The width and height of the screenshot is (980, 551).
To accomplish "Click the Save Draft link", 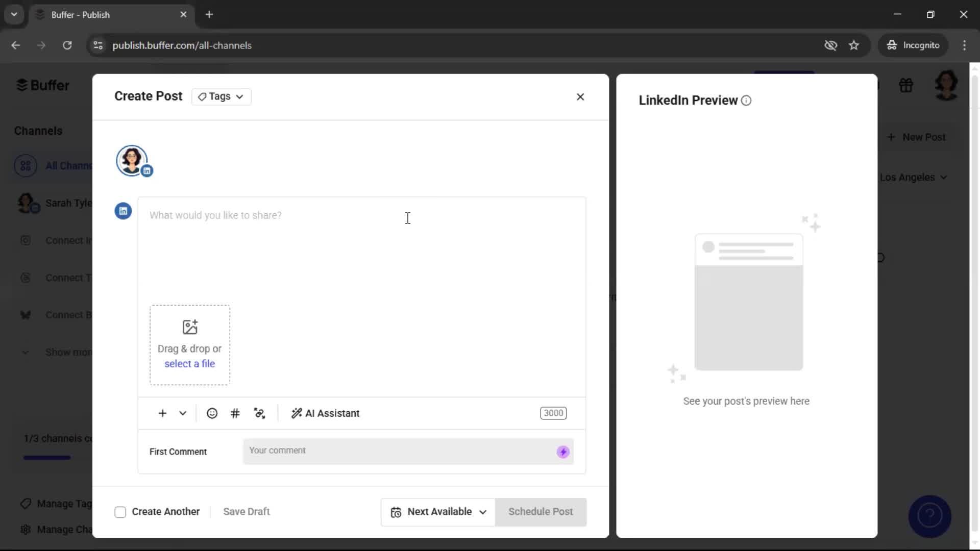I will point(247,512).
